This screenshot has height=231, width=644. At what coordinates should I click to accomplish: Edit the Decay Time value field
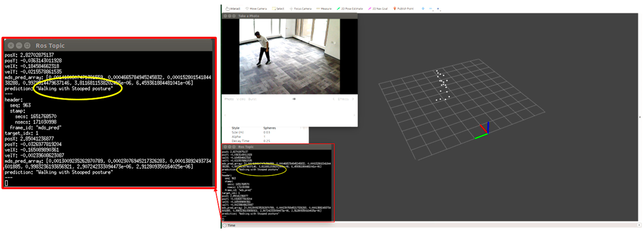coord(267,141)
